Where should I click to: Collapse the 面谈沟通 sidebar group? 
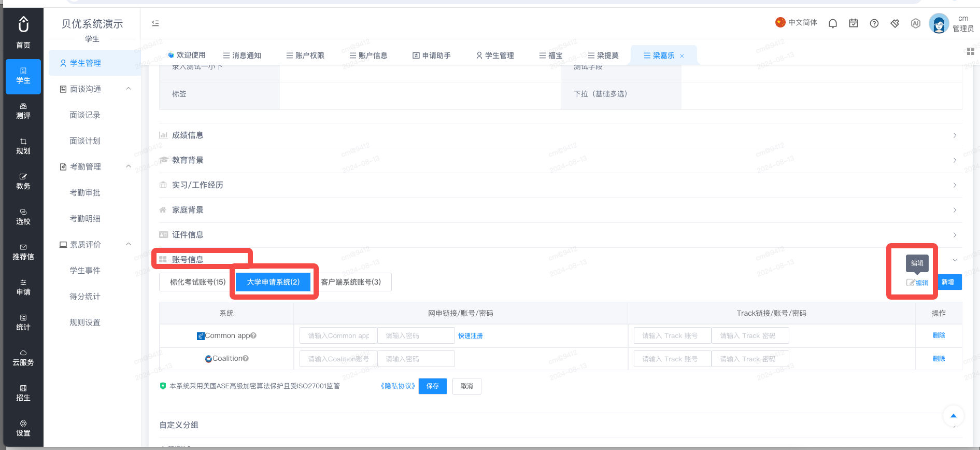pyautogui.click(x=129, y=89)
